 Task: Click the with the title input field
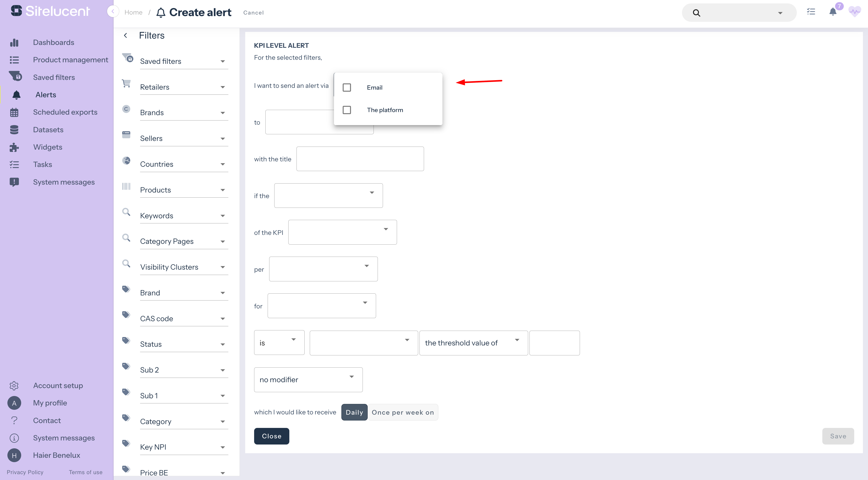tap(360, 159)
